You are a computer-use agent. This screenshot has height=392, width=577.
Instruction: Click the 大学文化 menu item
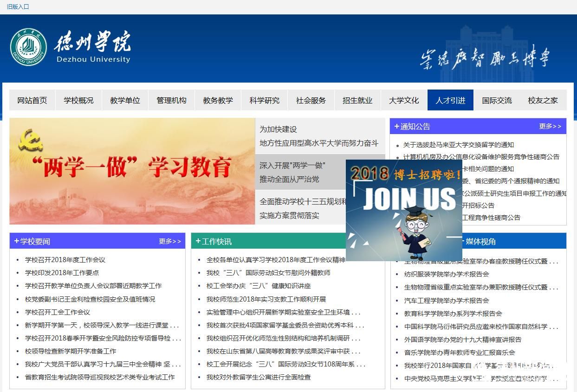pos(404,100)
